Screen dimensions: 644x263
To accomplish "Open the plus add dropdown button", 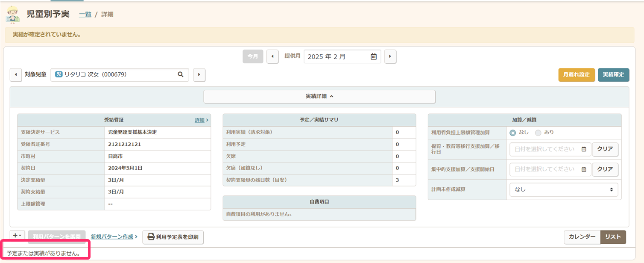I will coord(17,236).
